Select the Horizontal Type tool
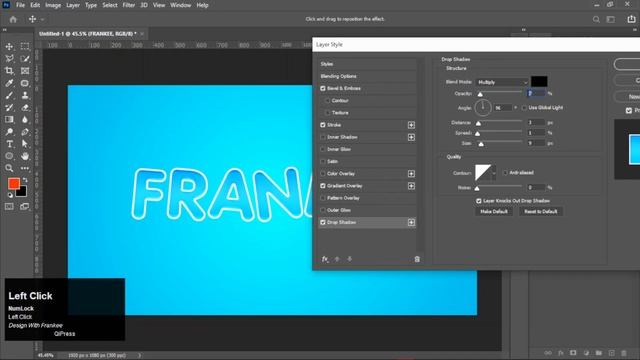The height and width of the screenshot is (360, 640). pyautogui.click(x=9, y=144)
